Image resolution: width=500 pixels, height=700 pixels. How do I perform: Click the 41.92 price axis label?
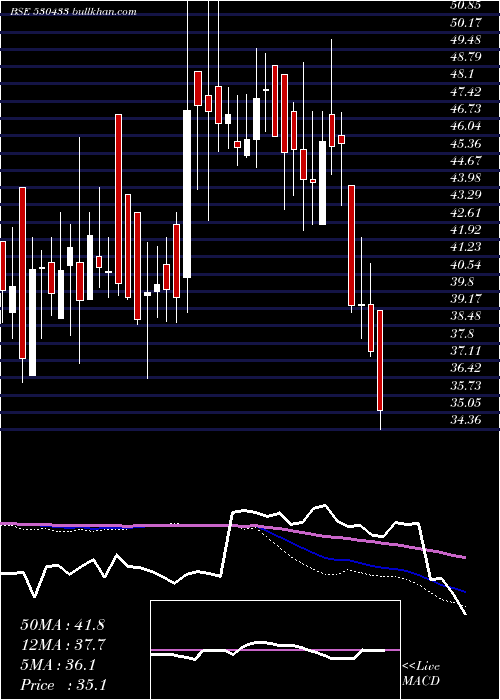pyautogui.click(x=466, y=230)
